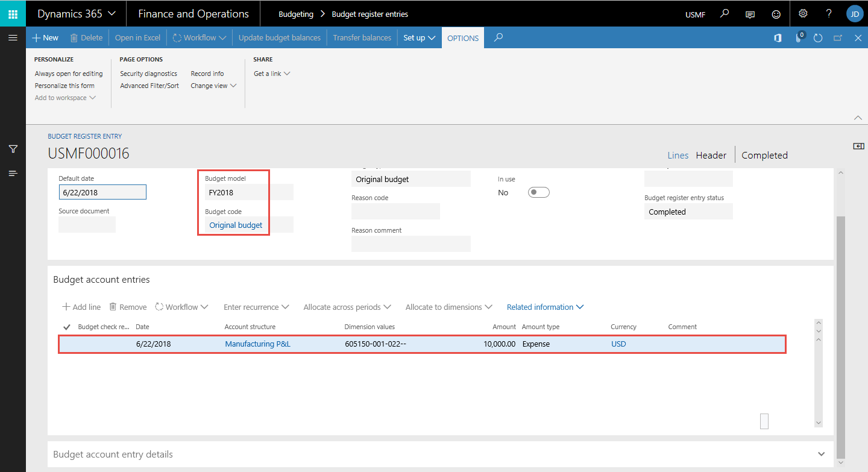Open the Dynamics 365 dropdown
Screen dimensions: 868x472
[77, 13]
